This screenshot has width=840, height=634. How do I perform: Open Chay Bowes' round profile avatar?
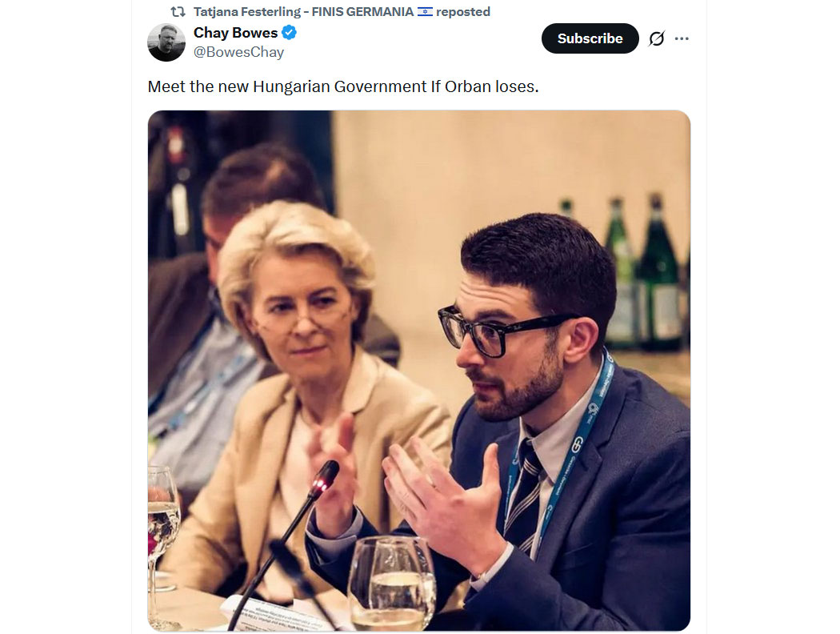click(x=166, y=42)
